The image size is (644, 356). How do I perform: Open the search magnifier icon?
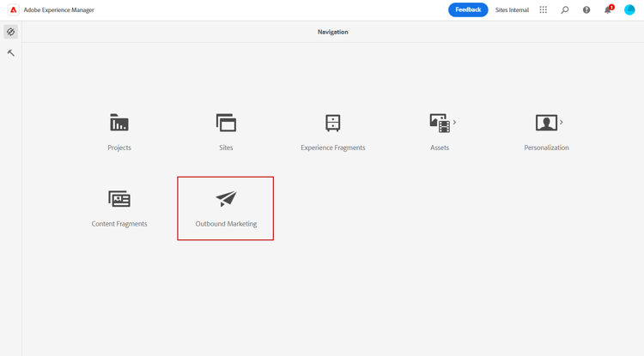565,9
